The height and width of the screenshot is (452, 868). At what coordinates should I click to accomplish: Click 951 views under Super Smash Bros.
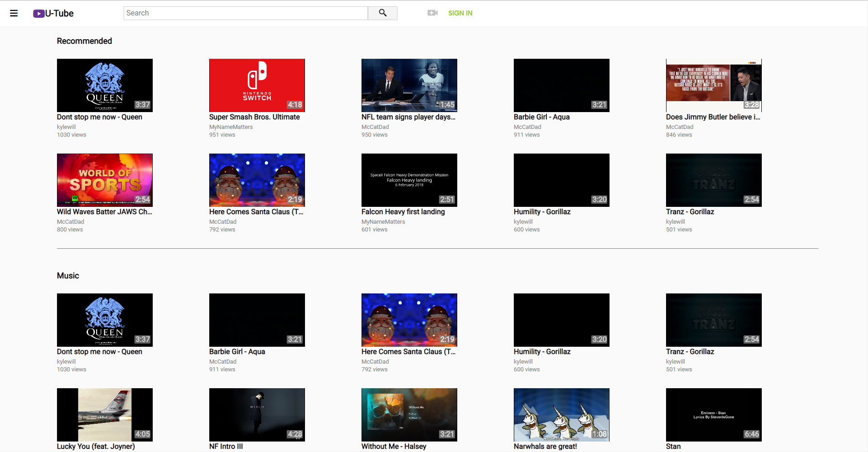click(x=222, y=135)
